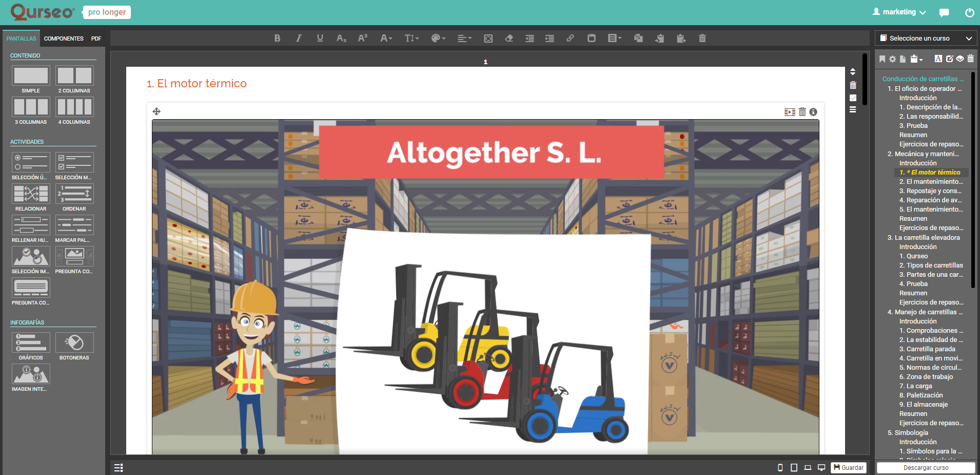
Task: Apply superscript formatting
Action: [x=363, y=38]
